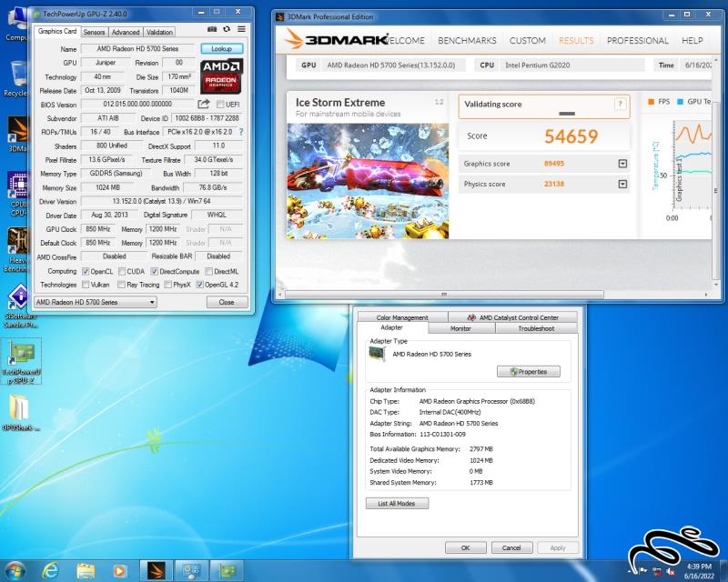Toggle the OpenCL checkbox

click(86, 271)
